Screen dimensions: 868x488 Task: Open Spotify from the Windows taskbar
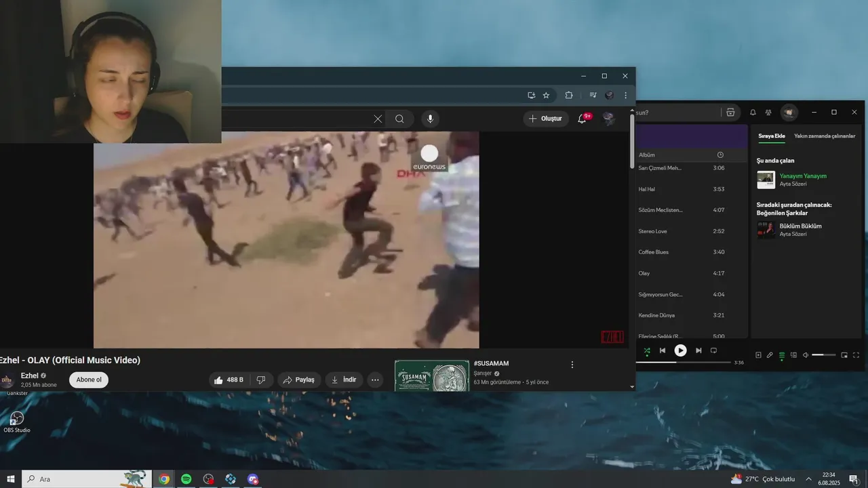pyautogui.click(x=186, y=479)
